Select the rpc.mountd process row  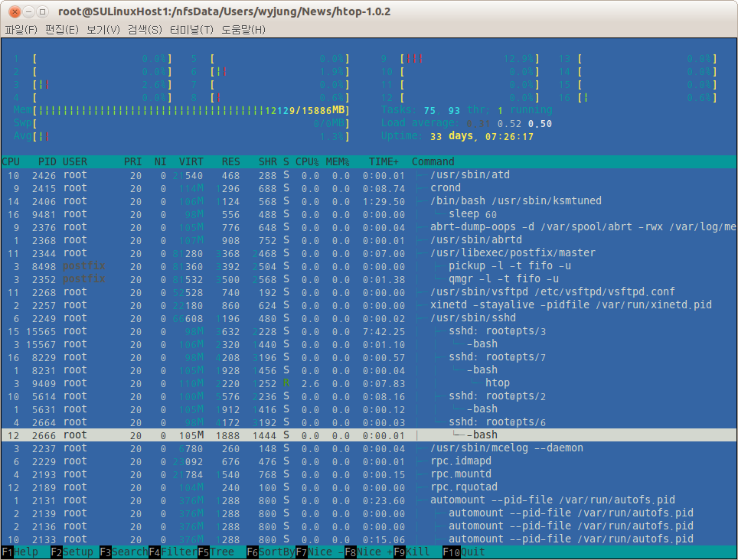click(369, 474)
